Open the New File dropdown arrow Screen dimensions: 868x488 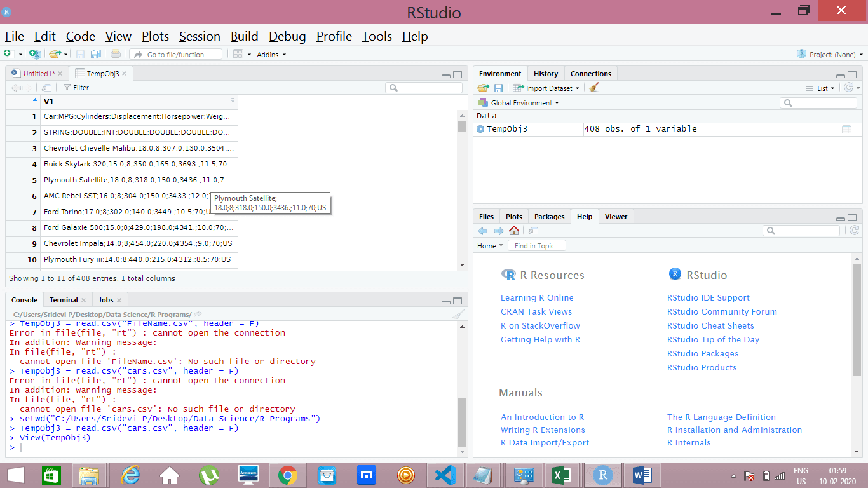point(20,55)
